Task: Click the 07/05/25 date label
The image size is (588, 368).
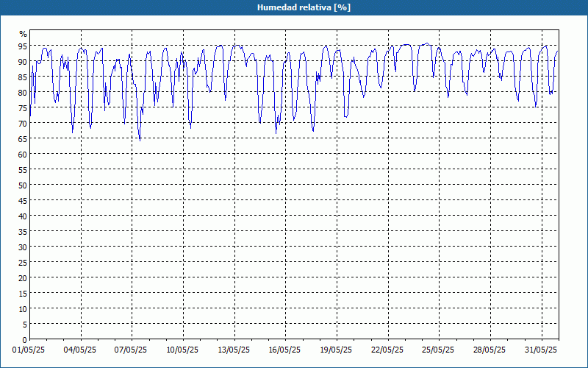Action: click(131, 350)
